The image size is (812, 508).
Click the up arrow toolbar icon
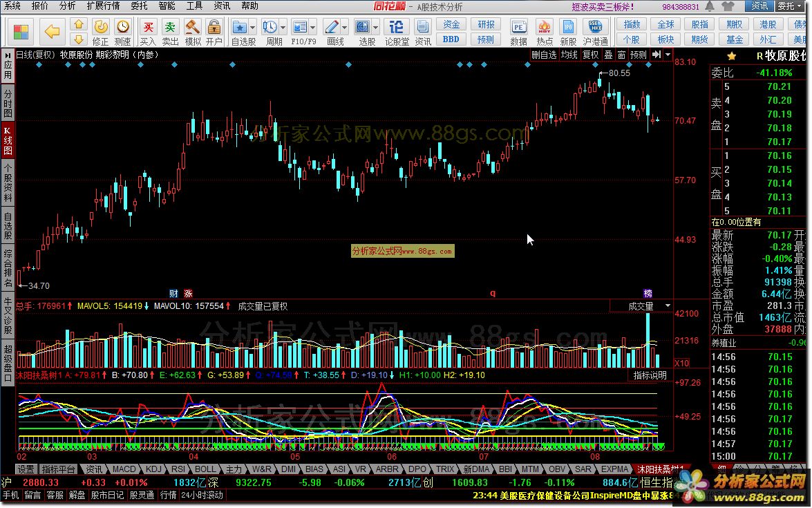[x=79, y=24]
